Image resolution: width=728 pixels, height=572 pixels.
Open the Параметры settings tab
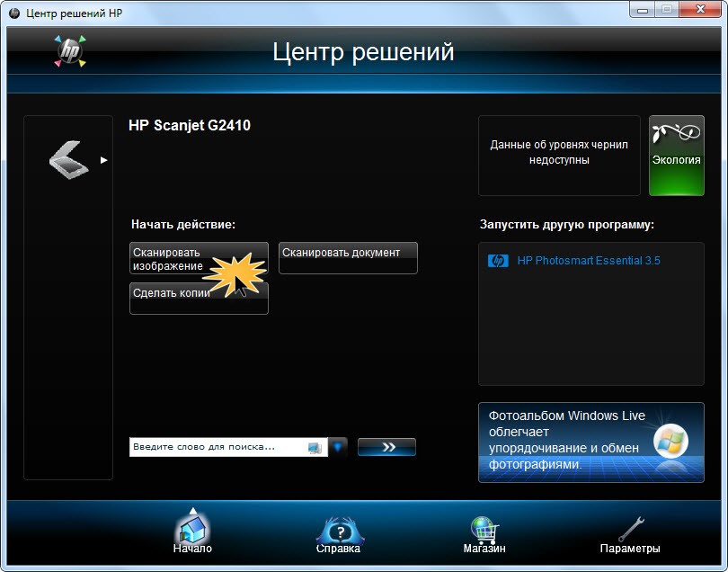(x=630, y=535)
